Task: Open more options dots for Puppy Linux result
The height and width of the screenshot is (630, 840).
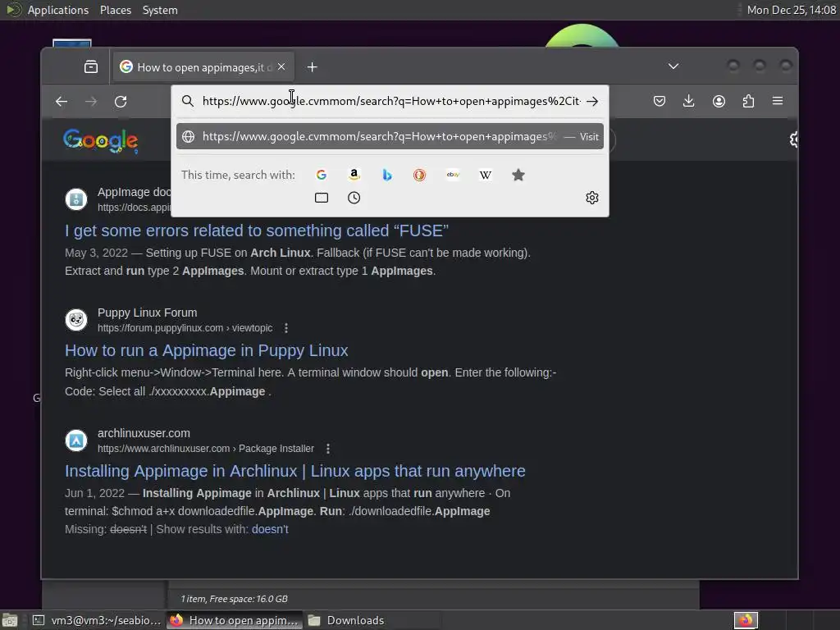Action: point(286,328)
